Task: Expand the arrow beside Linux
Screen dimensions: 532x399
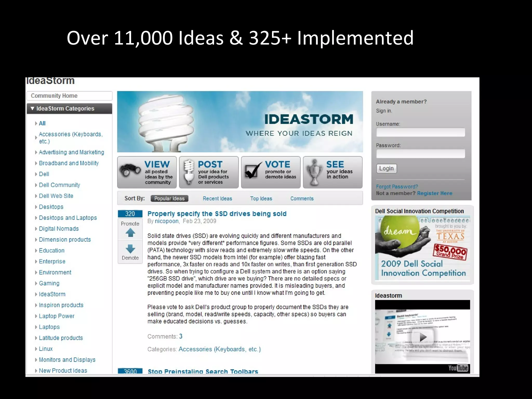Action: click(x=36, y=349)
